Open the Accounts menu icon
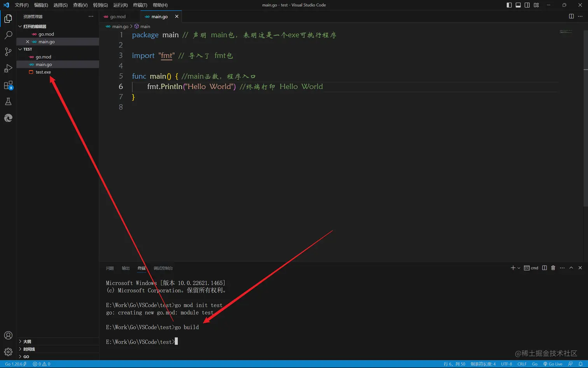 [x=8, y=335]
